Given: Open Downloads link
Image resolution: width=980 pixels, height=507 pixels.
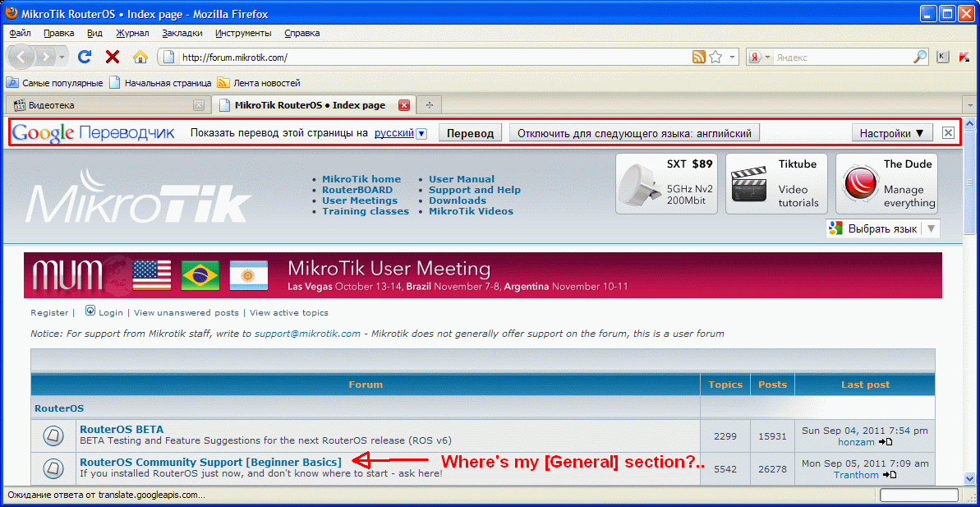Looking at the screenshot, I should [x=458, y=200].
